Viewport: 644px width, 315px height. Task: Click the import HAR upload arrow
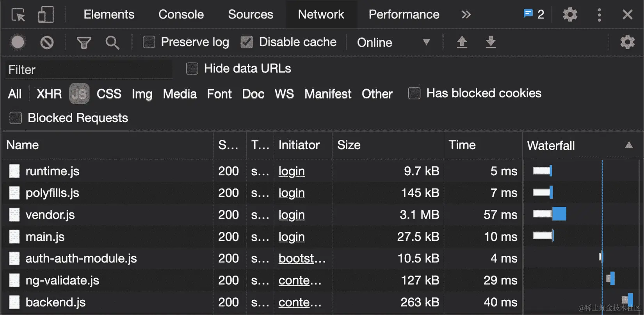[462, 42]
